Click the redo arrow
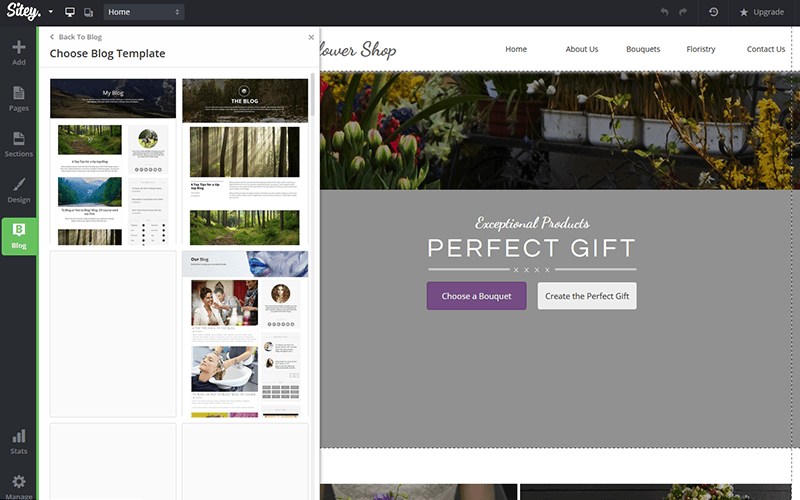Viewport: 800px width, 500px height. click(x=683, y=12)
